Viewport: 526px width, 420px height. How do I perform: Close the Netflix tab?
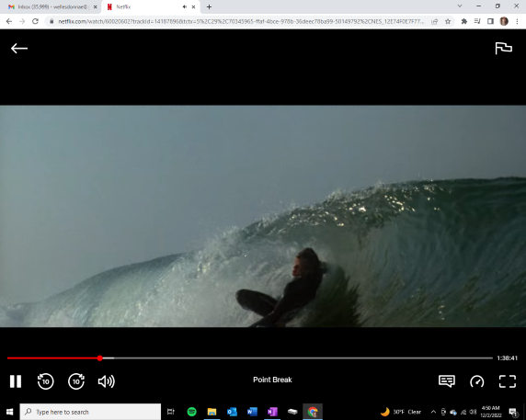coord(193,6)
